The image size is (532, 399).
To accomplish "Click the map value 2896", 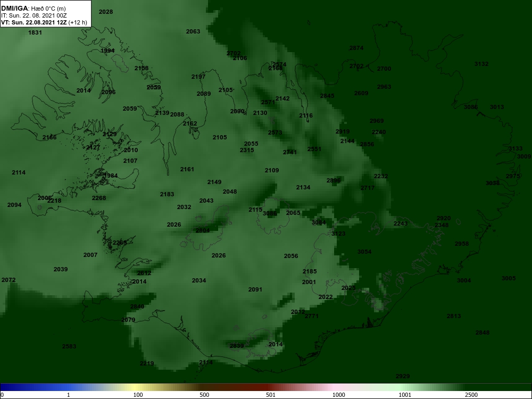I will [334, 180].
